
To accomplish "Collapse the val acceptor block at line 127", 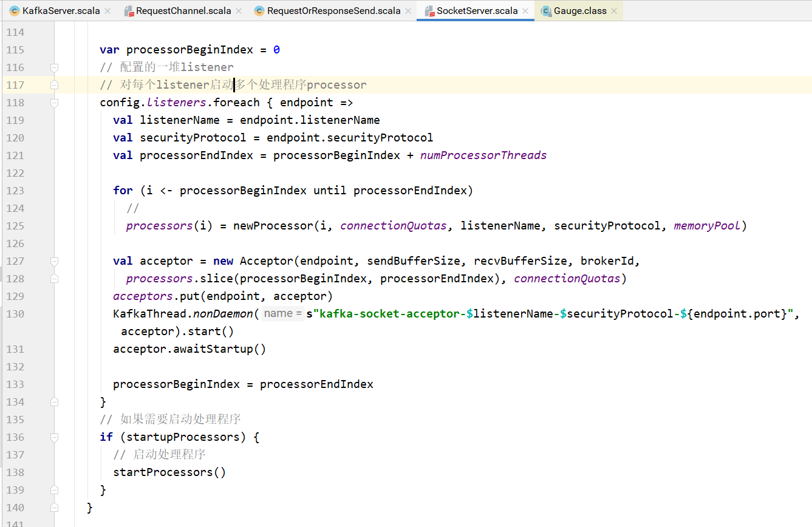I will click(54, 261).
